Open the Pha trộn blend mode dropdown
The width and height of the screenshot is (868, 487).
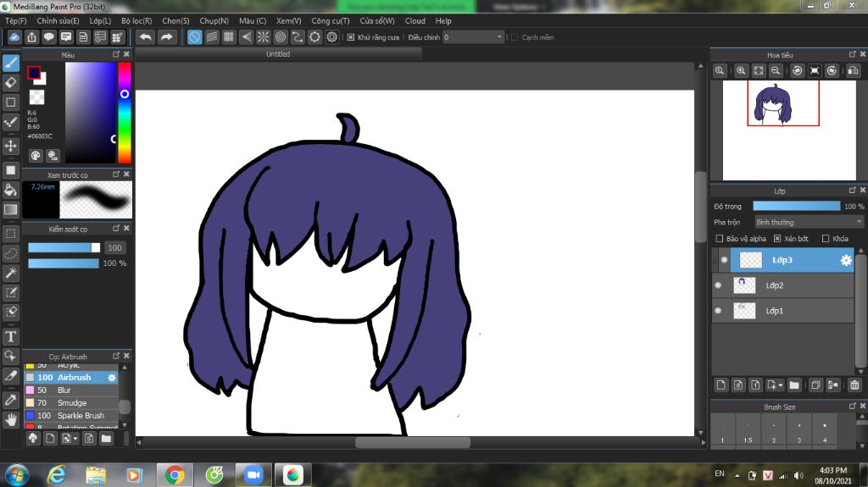(809, 222)
